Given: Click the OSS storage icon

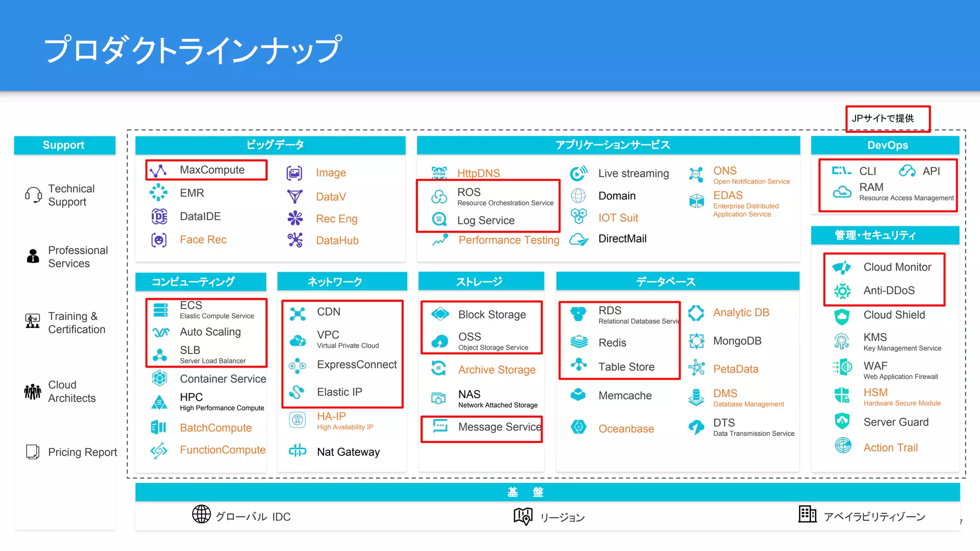Looking at the screenshot, I should pos(440,341).
